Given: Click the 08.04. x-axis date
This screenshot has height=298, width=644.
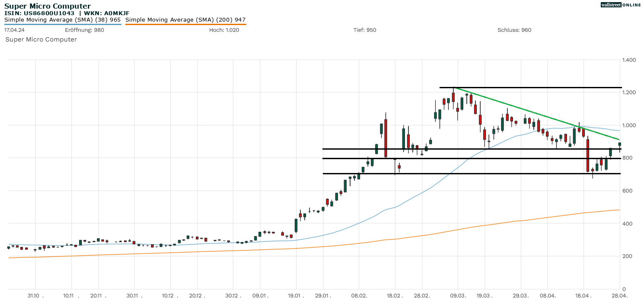Looking at the screenshot, I should 548,295.
